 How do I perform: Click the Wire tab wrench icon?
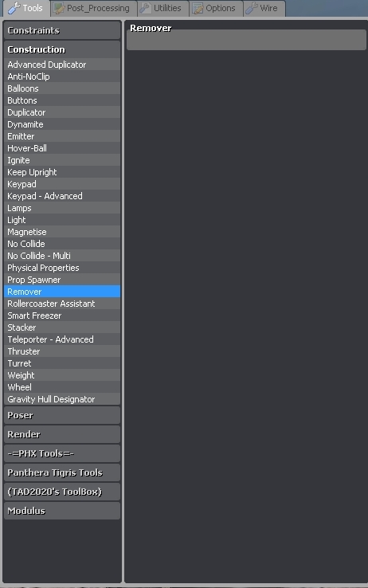[x=252, y=8]
